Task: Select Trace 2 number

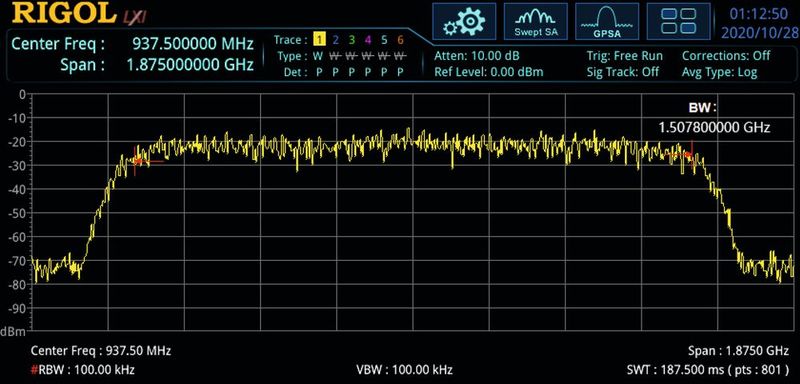Action: pyautogui.click(x=336, y=40)
